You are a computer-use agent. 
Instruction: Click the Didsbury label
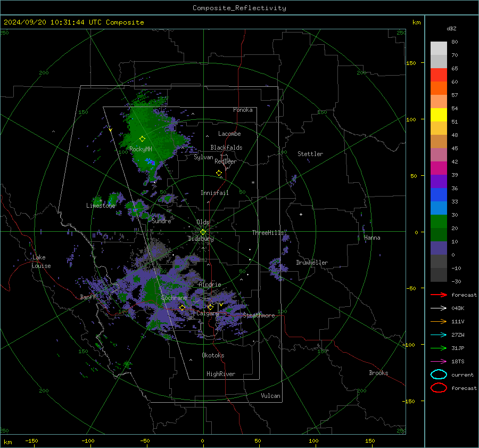coord(201,239)
